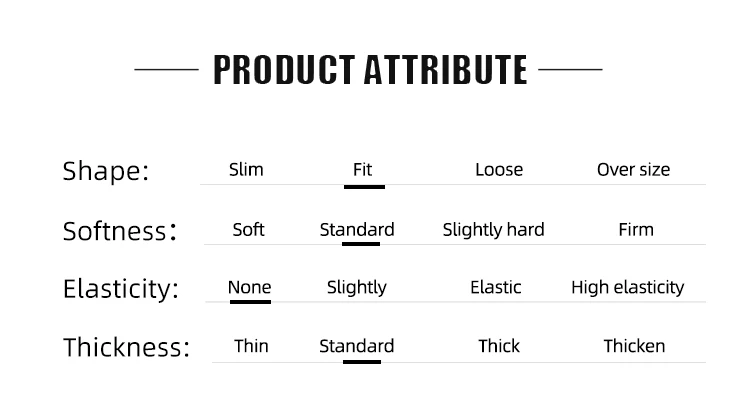Click the Thickness row label
Viewport: 750px width, 400px height.
point(126,347)
